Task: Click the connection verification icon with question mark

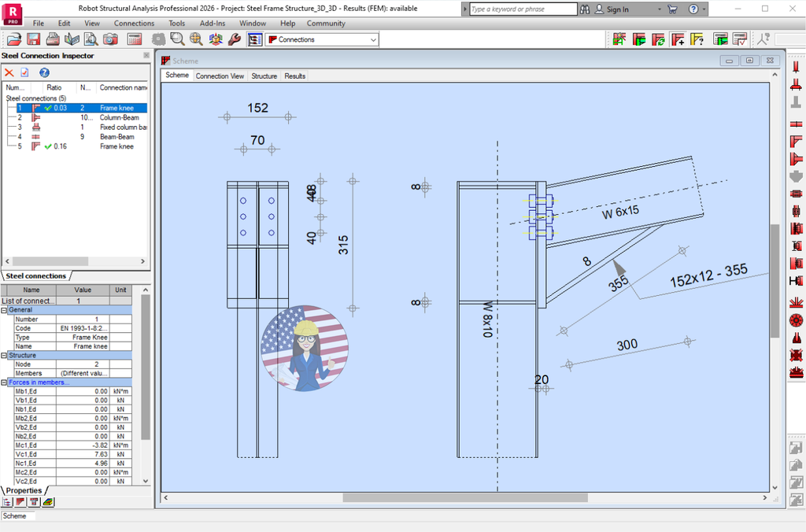Action: 697,38
